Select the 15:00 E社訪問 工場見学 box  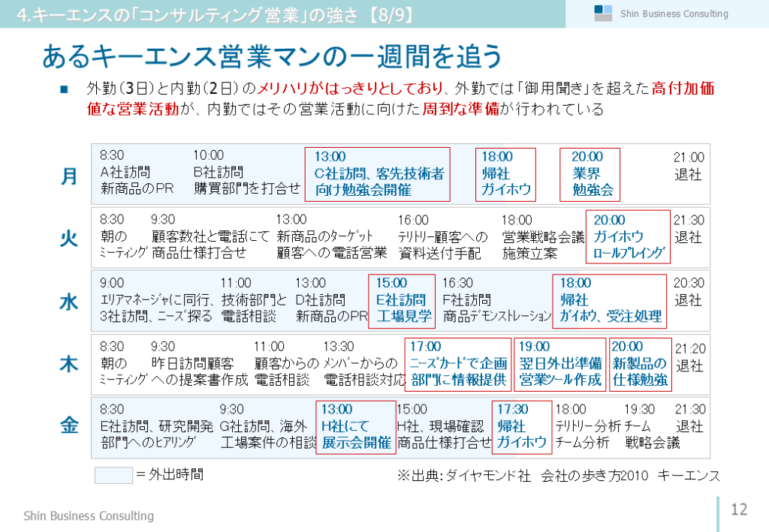pyautogui.click(x=402, y=300)
